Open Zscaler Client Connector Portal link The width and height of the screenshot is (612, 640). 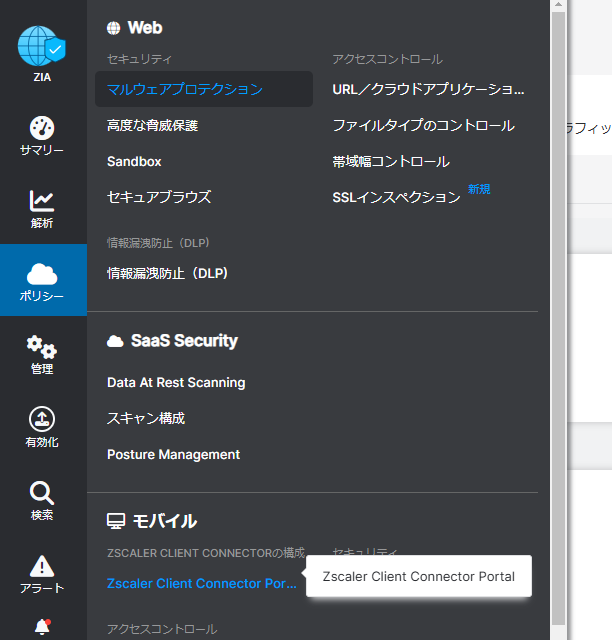202,583
